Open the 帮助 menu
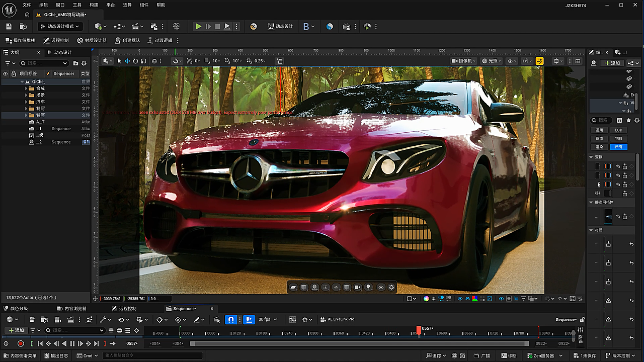 [161, 5]
